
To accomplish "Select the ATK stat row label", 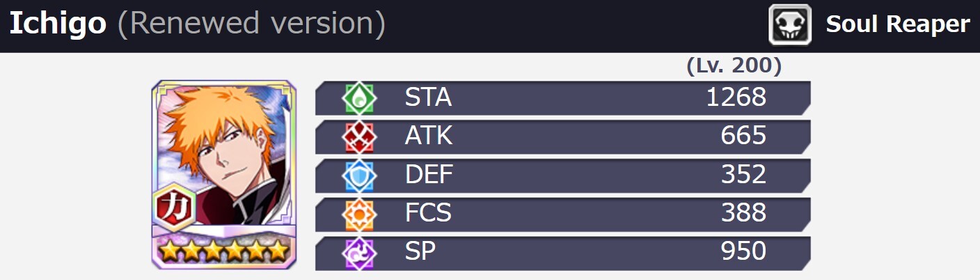I will 429,137.
